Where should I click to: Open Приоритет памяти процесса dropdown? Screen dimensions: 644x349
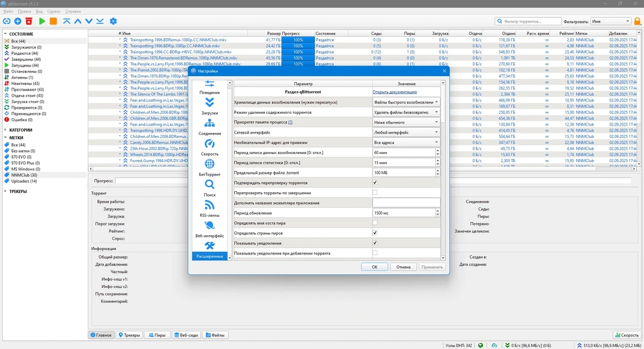(x=406, y=122)
